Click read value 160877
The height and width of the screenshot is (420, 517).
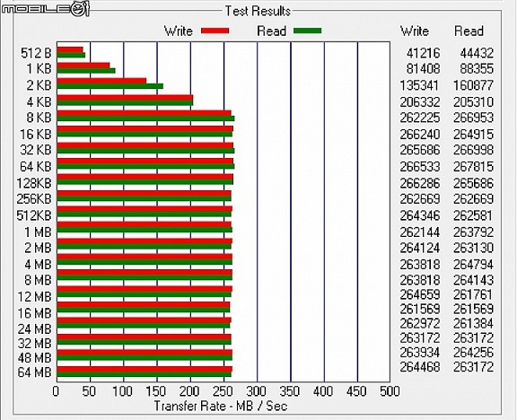(474, 85)
